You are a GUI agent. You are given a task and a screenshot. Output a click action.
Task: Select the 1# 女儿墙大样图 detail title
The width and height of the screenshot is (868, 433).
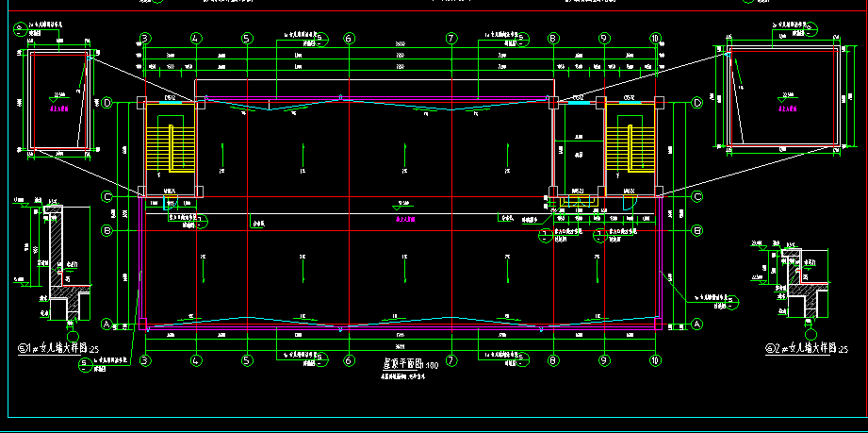(x=58, y=348)
